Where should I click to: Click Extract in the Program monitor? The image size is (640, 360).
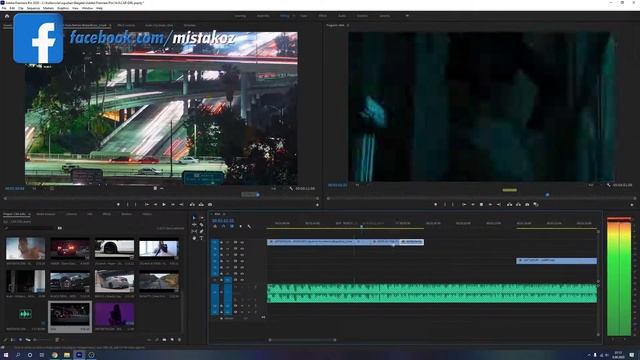click(518, 204)
